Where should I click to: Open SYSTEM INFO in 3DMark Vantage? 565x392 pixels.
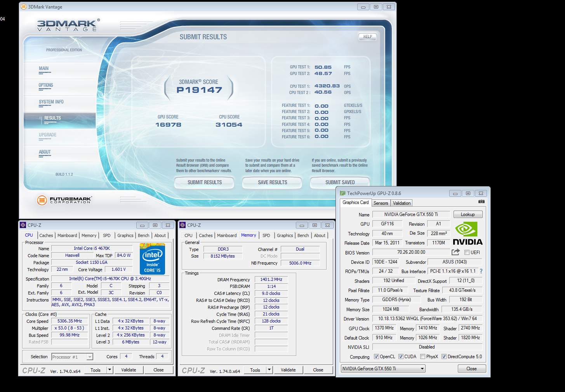click(x=51, y=102)
